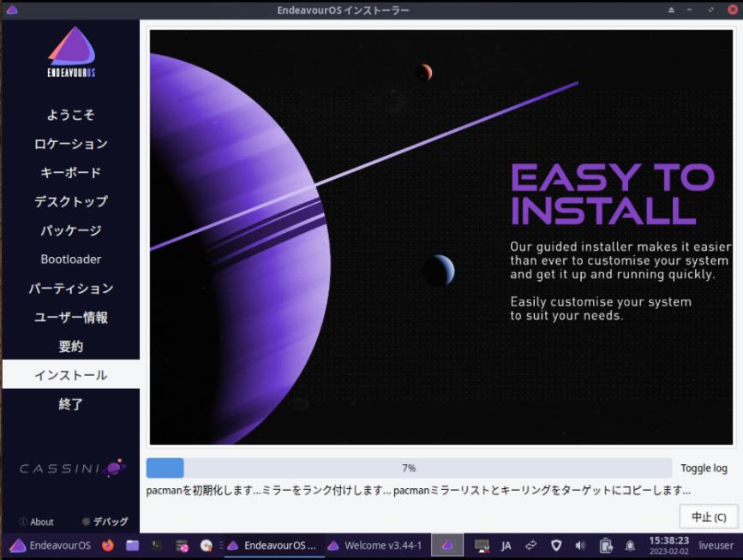The image size is (743, 560).
Task: Click the window icon in the title bar
Action: point(12,9)
